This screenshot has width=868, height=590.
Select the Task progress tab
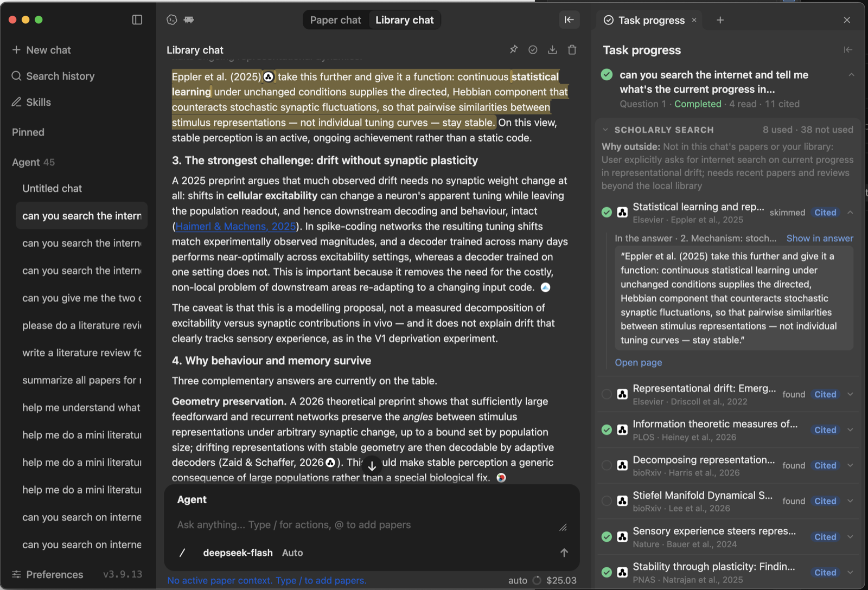651,20
